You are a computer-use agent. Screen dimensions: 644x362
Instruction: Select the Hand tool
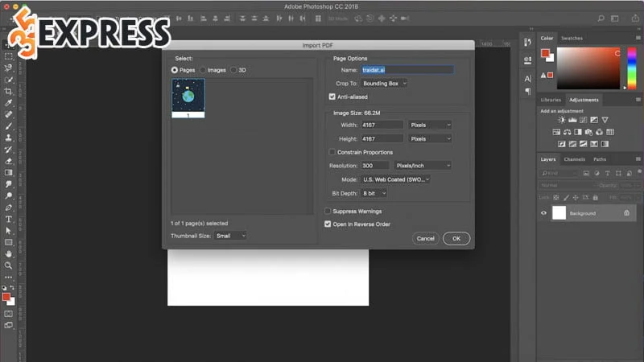point(8,254)
